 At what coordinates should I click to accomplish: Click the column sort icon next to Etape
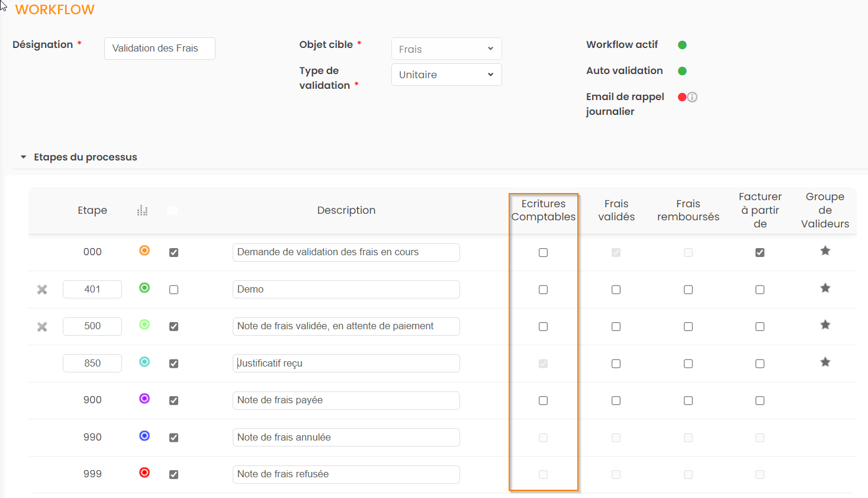(142, 211)
